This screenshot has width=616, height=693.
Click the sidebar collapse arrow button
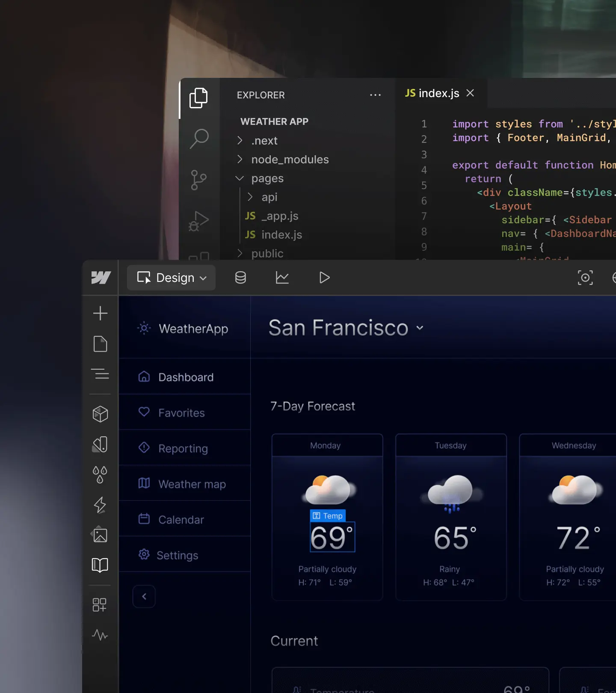pos(144,596)
